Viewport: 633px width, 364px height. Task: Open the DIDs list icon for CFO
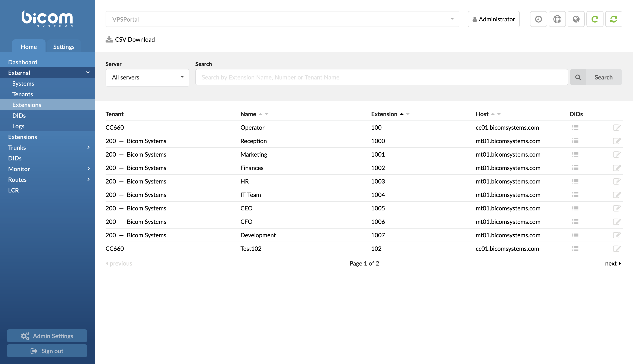tap(575, 222)
